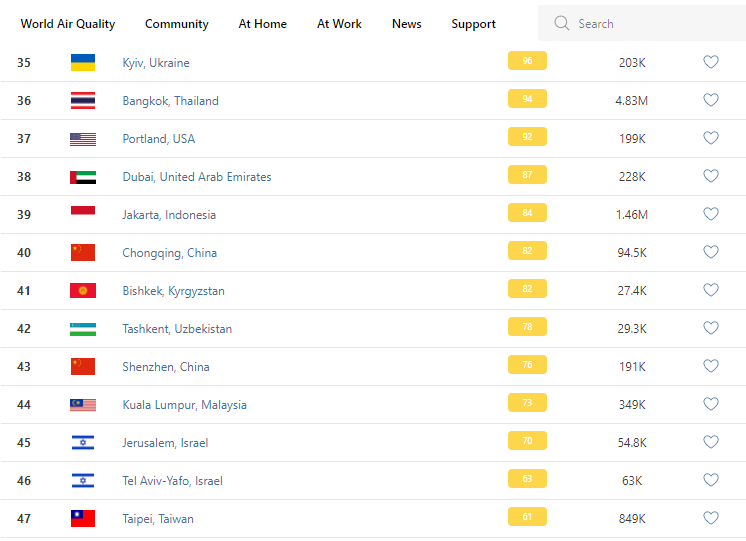Favorite Kyiv with the heart icon
Viewport: 746px width, 541px height.
(711, 62)
